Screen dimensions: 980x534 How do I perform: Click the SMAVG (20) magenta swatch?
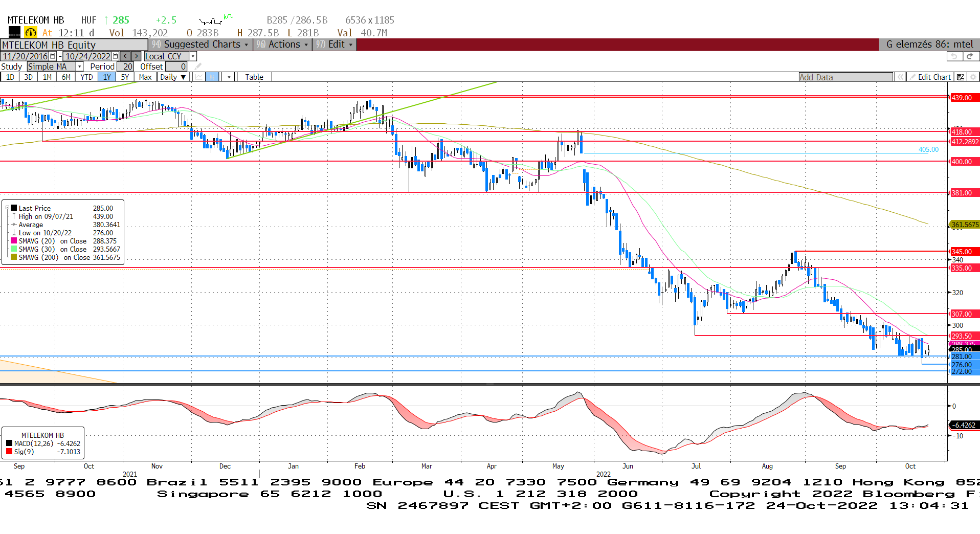tap(14, 241)
